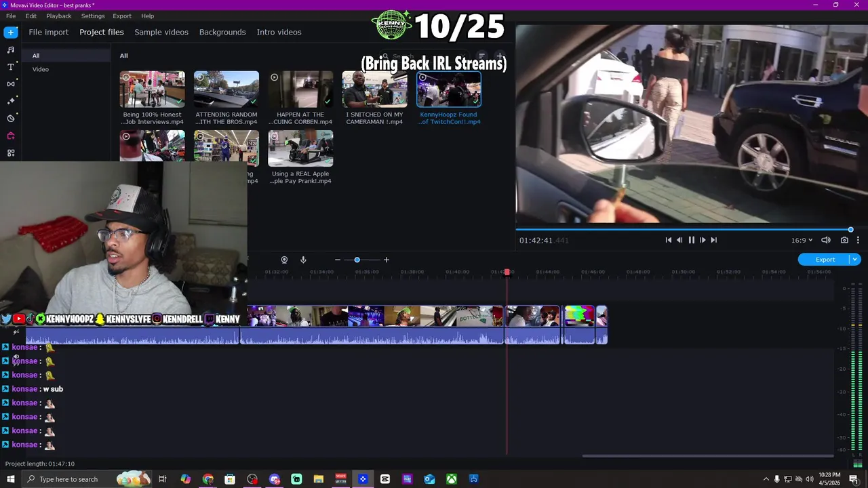868x488 pixels.
Task: Open the Windows Start menu
Action: (10, 479)
